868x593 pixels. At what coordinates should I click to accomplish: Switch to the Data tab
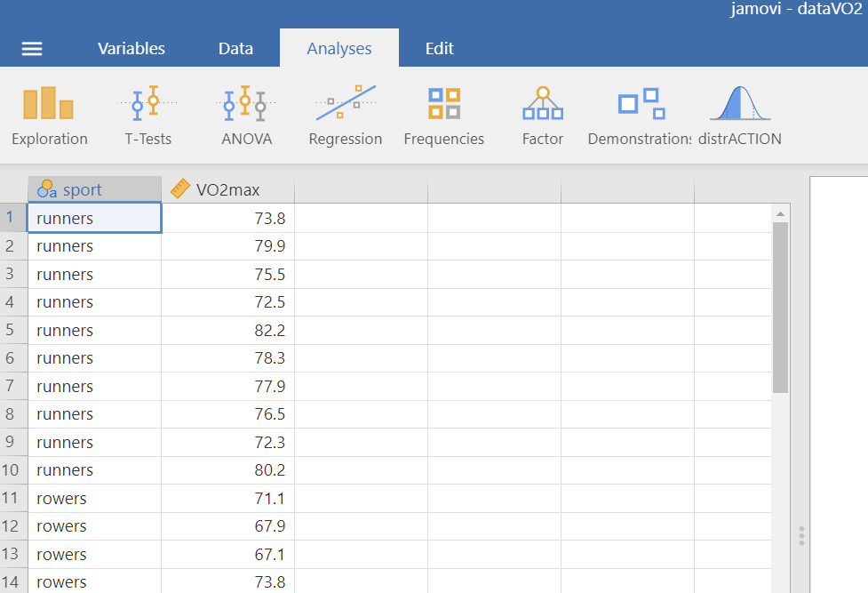[x=235, y=49]
